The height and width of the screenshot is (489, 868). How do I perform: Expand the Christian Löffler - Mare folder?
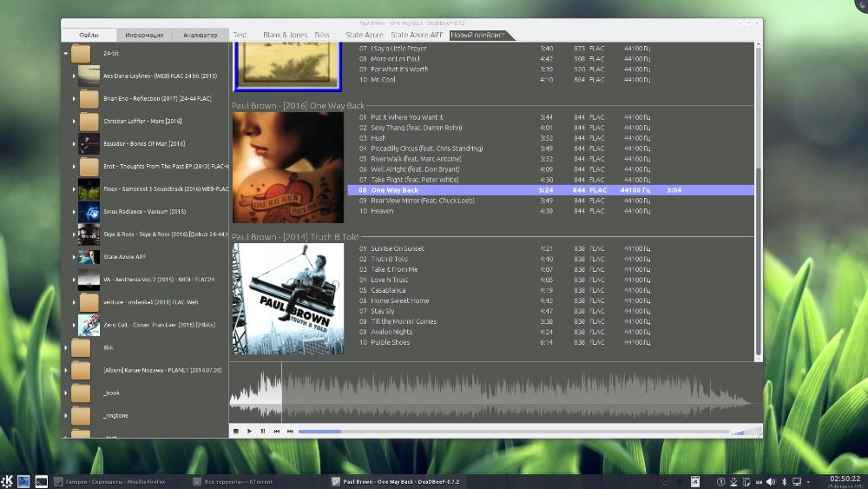[74, 122]
